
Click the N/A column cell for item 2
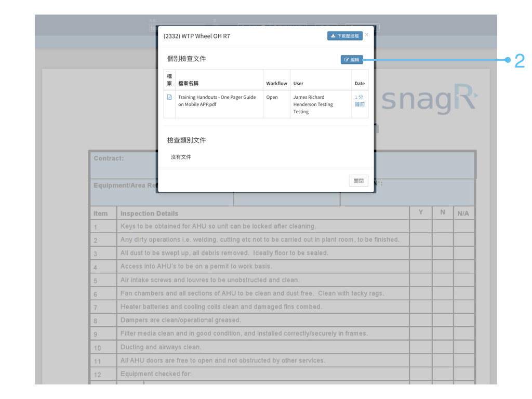(x=463, y=240)
